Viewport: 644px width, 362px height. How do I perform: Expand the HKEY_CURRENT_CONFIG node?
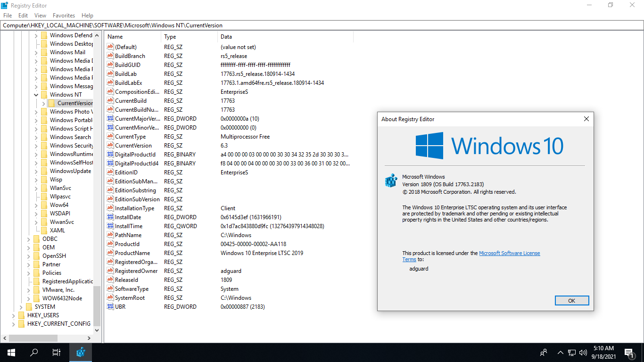coord(14,324)
